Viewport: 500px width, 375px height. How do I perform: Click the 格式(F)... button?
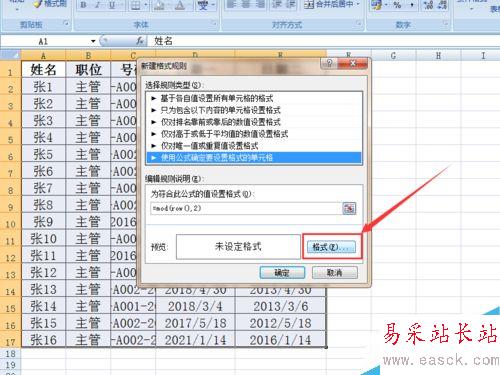coord(331,247)
